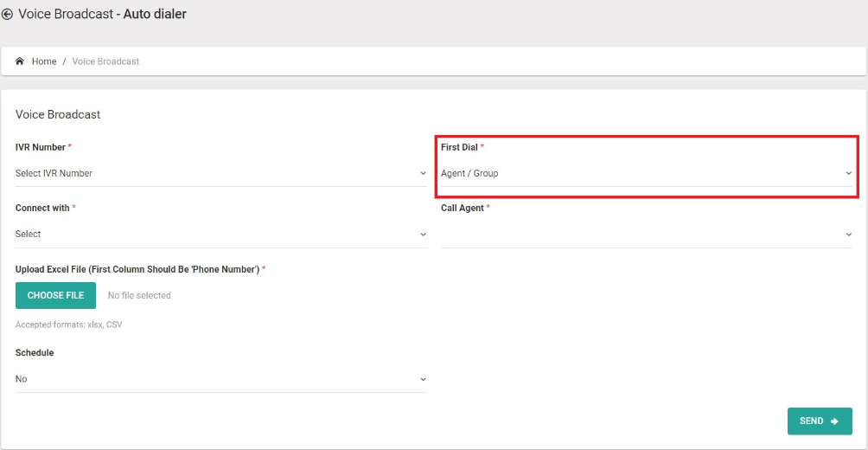Click the Schedule chevron arrow
868x450 pixels.
(x=423, y=380)
